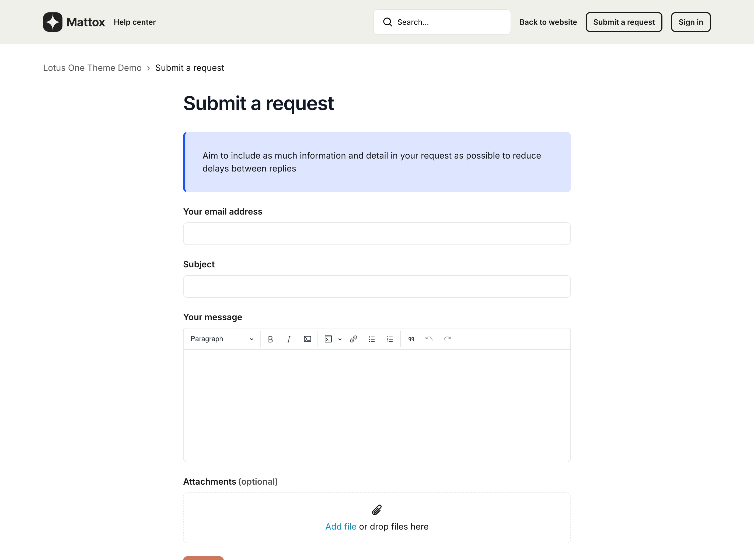
Task: Focus the Your email address field
Action: [377, 234]
